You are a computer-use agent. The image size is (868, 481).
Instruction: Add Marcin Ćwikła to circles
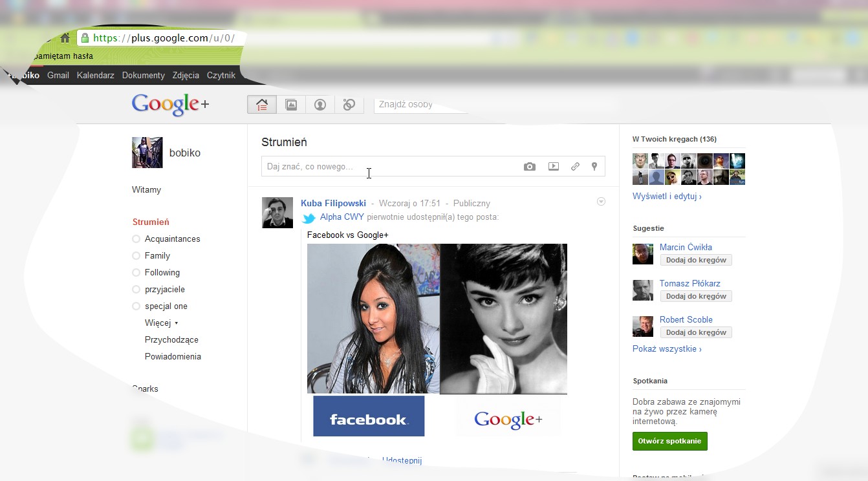(696, 260)
